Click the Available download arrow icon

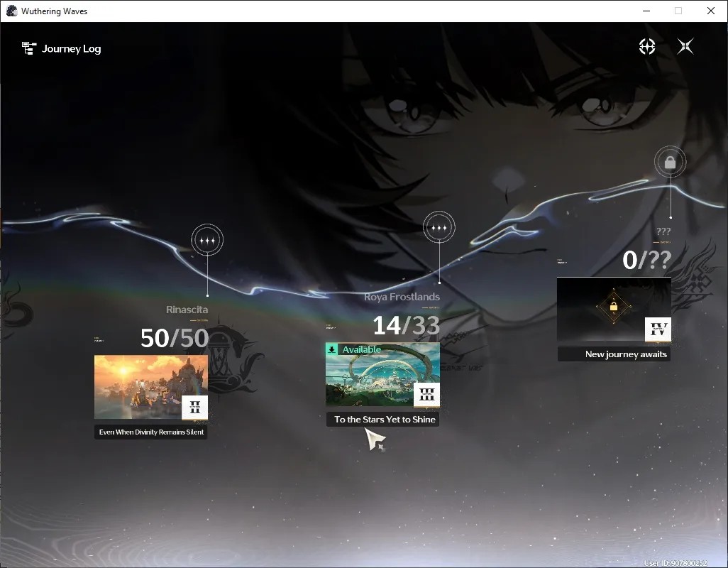pos(331,349)
